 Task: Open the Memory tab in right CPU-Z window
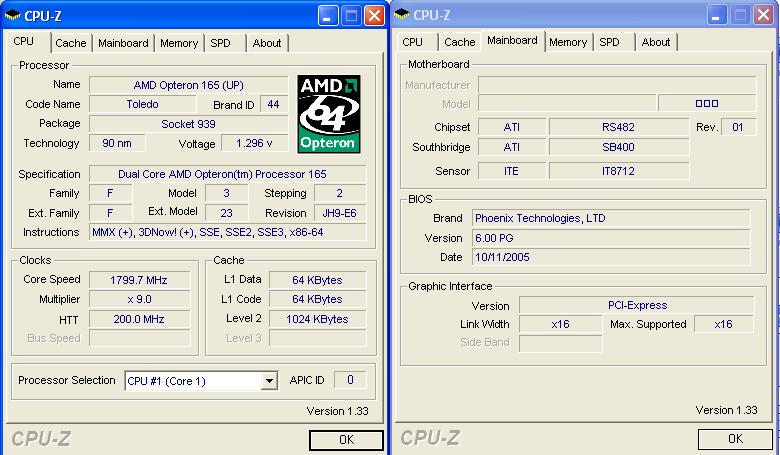click(568, 42)
